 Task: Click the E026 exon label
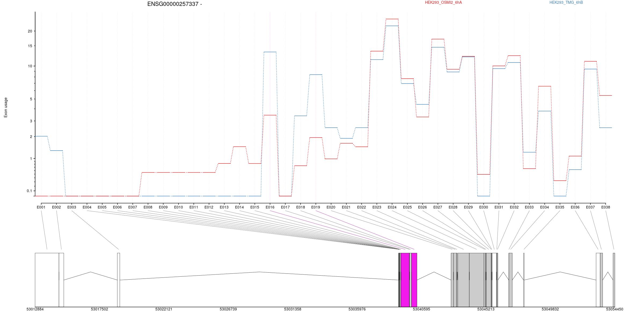coord(422,207)
